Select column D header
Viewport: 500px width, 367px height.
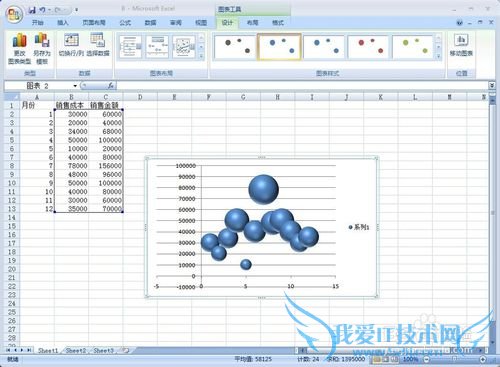pyautogui.click(x=140, y=97)
